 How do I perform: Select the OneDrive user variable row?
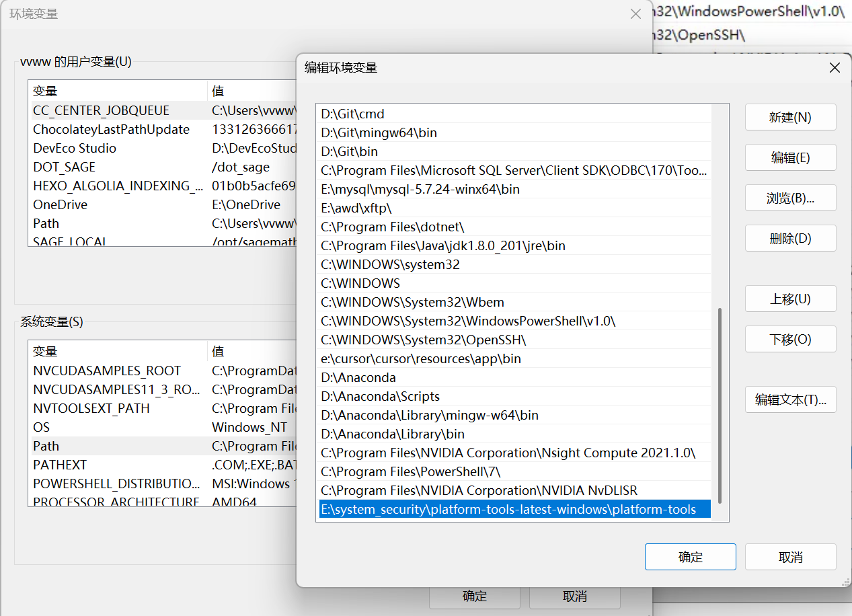(x=61, y=205)
